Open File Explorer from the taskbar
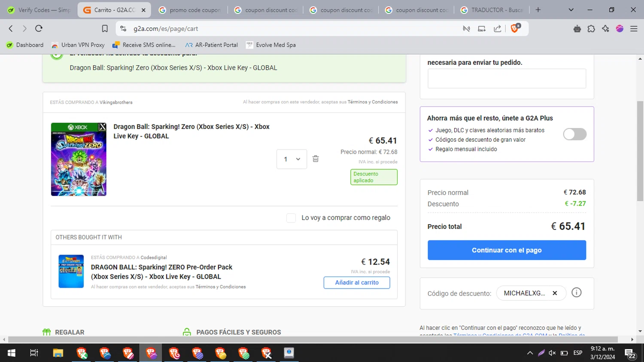Image resolution: width=644 pixels, height=362 pixels. 58,353
